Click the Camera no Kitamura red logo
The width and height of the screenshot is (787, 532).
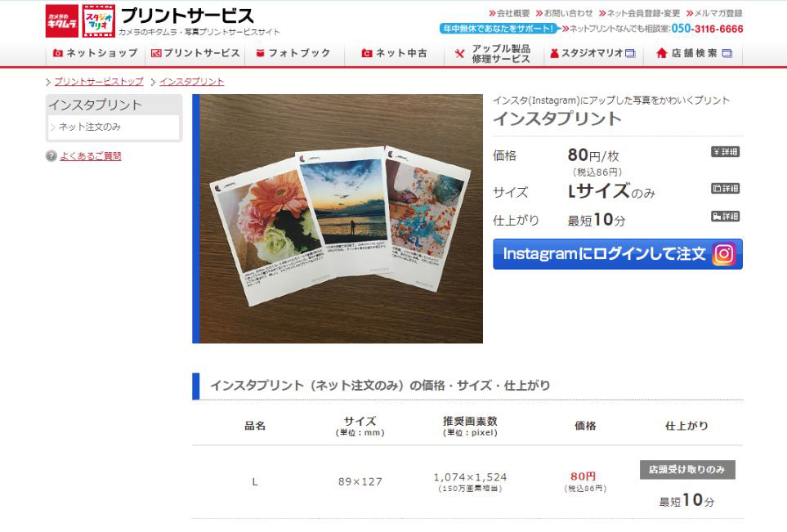(62, 21)
